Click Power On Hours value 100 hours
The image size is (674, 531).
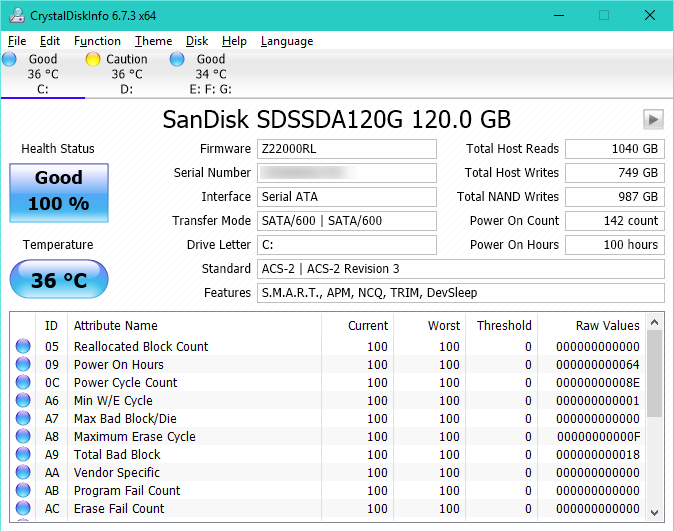tap(615, 245)
